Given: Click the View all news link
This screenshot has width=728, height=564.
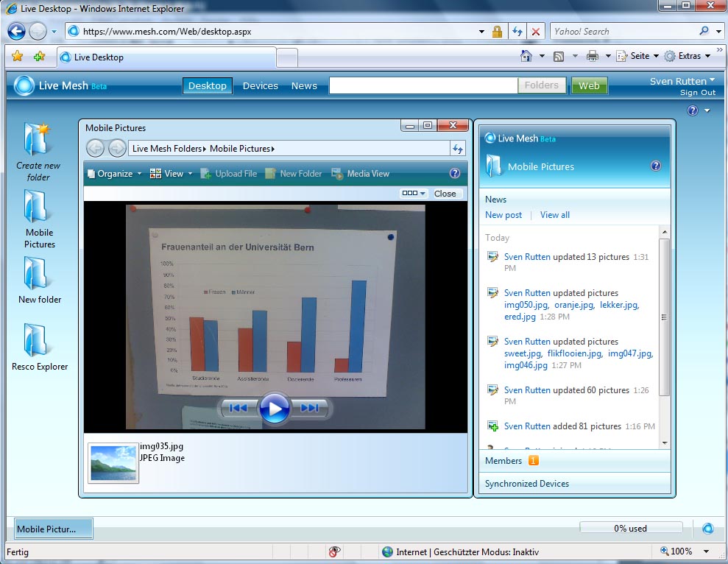Looking at the screenshot, I should pos(555,215).
